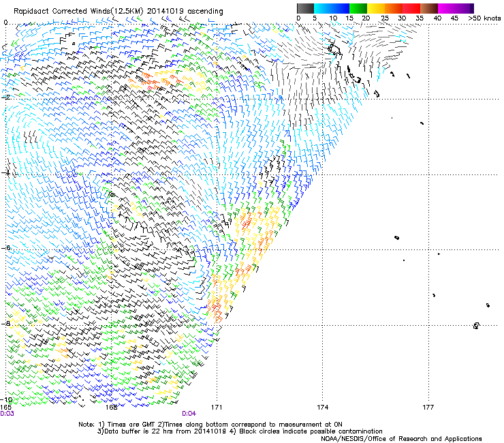This screenshot has height=443, width=504.
Task: Click the longitude label '171'
Action: pos(217,407)
